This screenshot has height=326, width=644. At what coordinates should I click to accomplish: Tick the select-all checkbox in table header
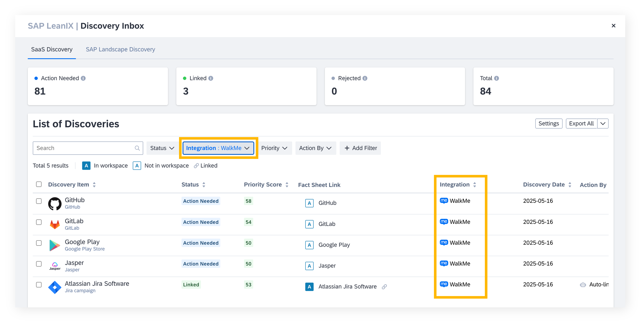coord(39,184)
